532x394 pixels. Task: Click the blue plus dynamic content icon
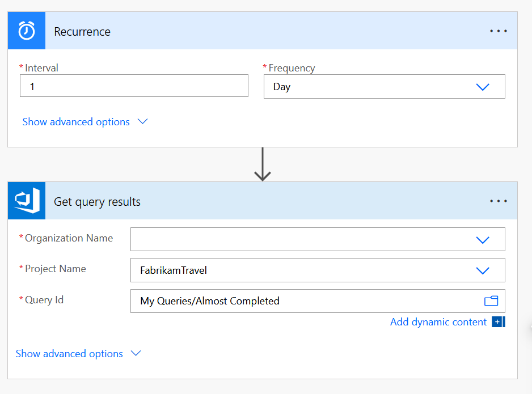coord(498,322)
